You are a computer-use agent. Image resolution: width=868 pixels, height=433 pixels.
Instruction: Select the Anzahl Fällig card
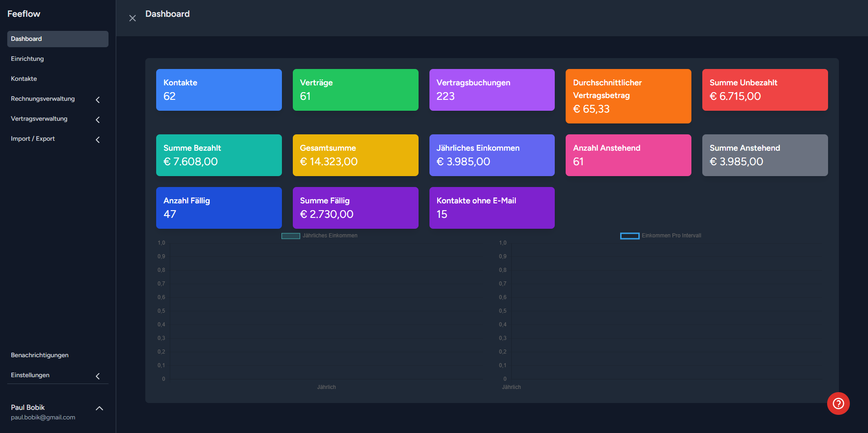tap(219, 208)
